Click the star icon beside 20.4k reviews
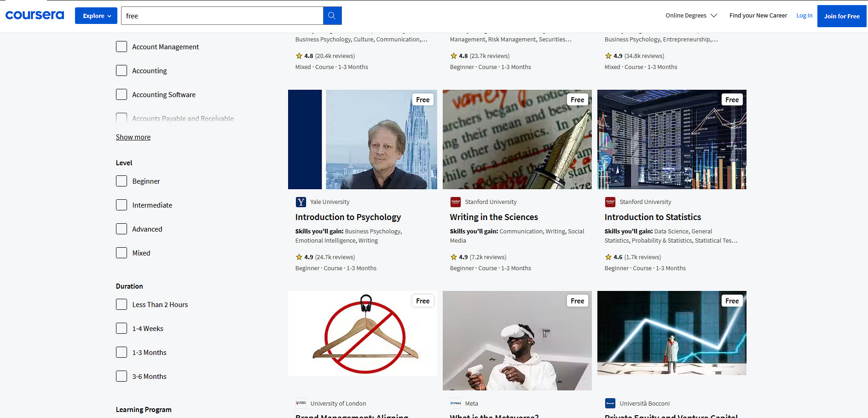Screen dimensions: 868x418 point(299,56)
